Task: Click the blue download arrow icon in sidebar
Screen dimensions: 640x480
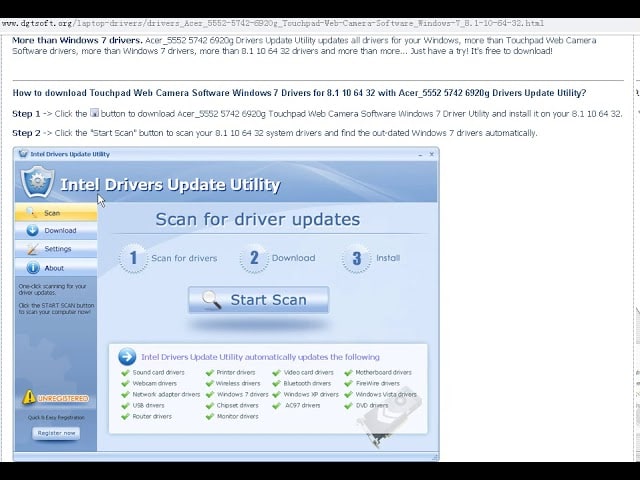Action: pos(32,231)
